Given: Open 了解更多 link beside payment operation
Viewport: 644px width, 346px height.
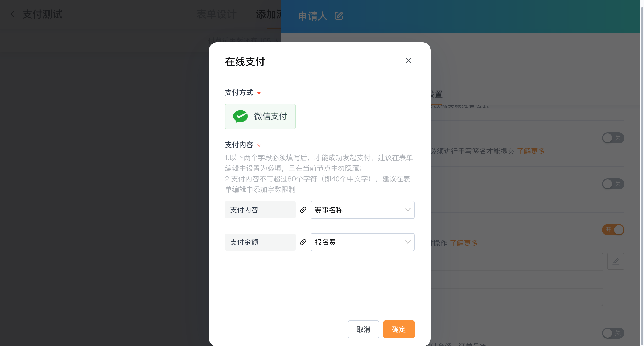Looking at the screenshot, I should pos(464,243).
